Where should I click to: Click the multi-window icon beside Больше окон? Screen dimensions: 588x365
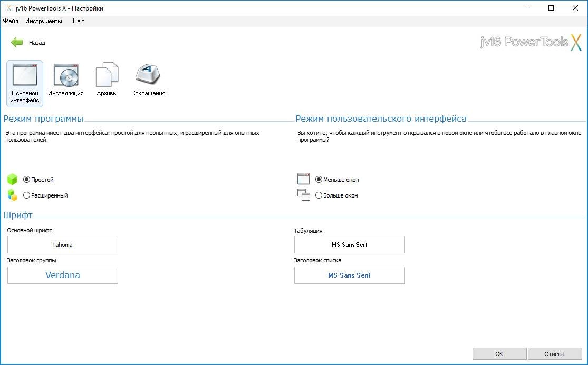(x=303, y=195)
